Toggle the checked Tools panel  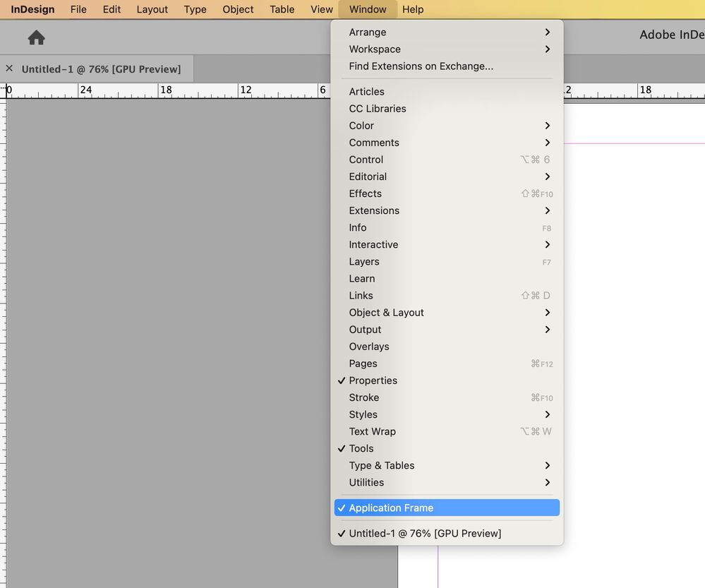pyautogui.click(x=447, y=448)
